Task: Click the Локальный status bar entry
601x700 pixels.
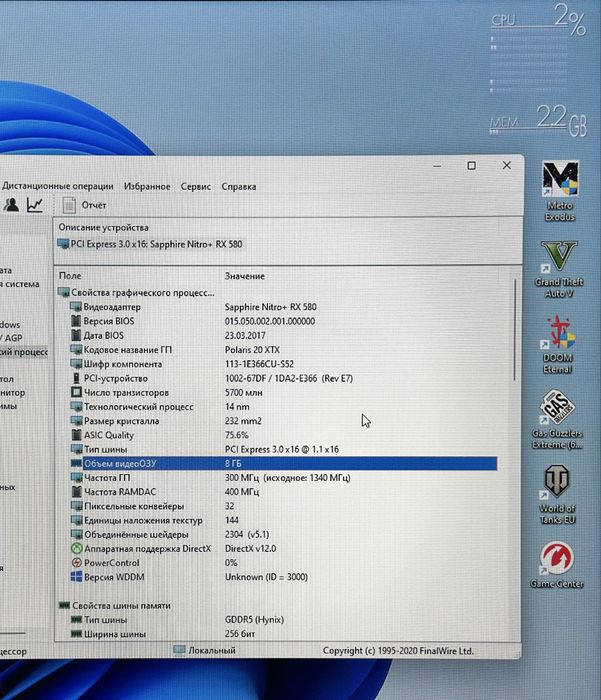Action: click(x=205, y=650)
